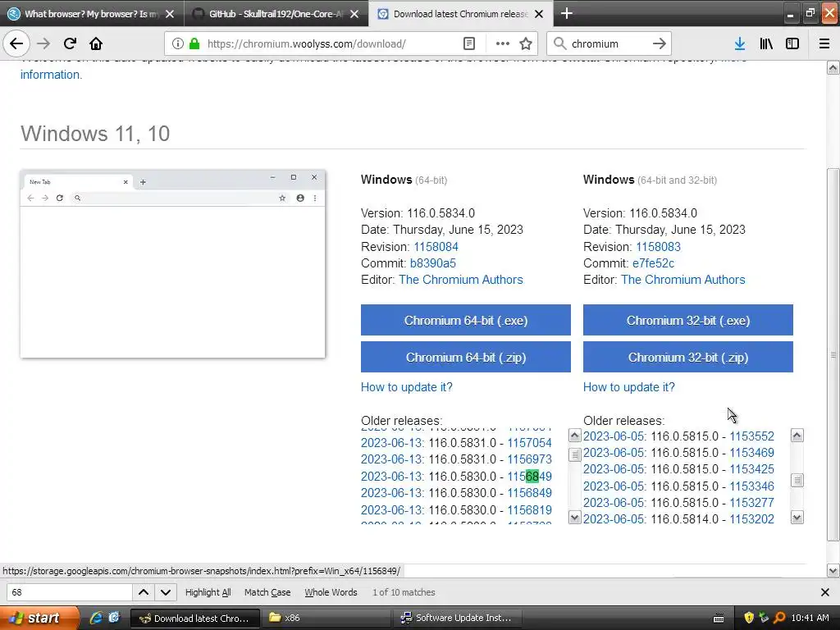Go back to previous page
Image resolution: width=840 pixels, height=630 pixels.
pyautogui.click(x=16, y=43)
